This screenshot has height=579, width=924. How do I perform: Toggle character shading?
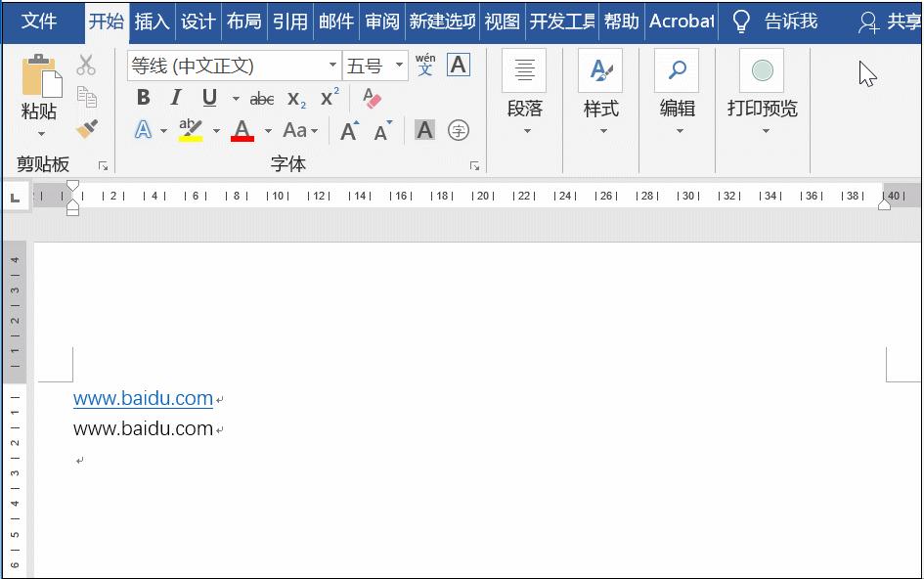coord(423,130)
